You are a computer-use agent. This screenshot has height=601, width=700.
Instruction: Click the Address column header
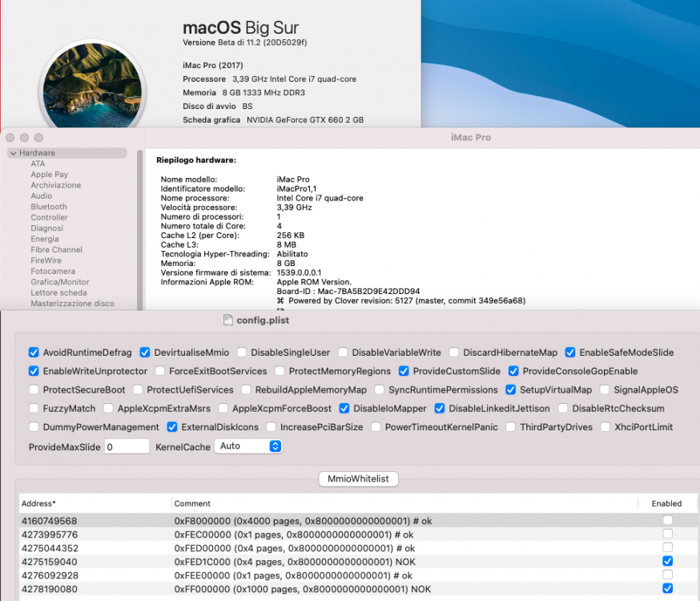pyautogui.click(x=95, y=504)
